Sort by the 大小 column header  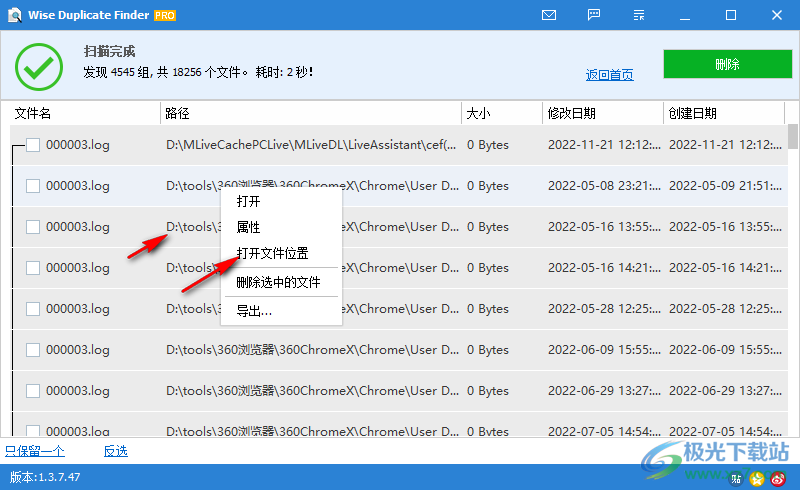[x=502, y=113]
